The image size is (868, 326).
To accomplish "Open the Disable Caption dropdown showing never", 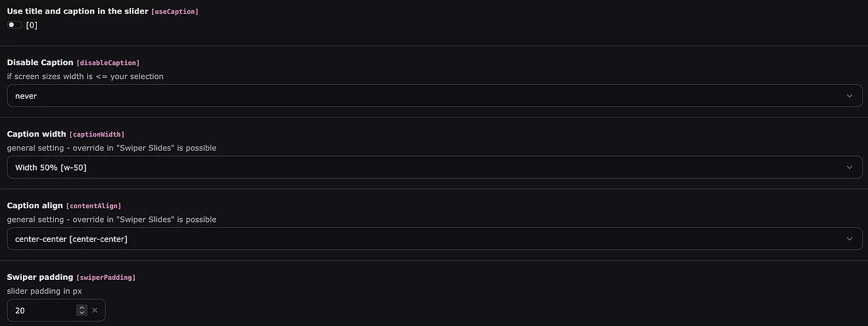I will pyautogui.click(x=421, y=95).
